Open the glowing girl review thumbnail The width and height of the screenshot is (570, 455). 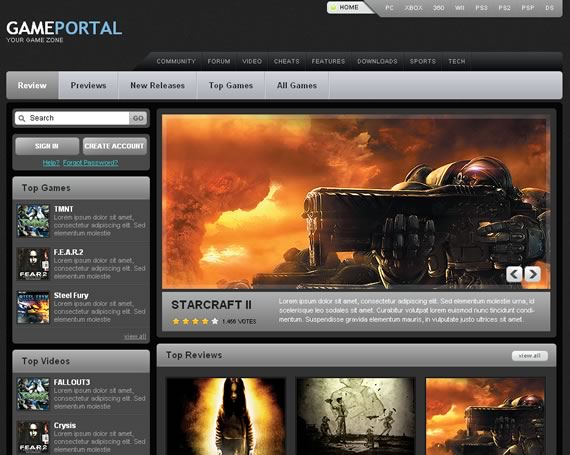(226, 416)
